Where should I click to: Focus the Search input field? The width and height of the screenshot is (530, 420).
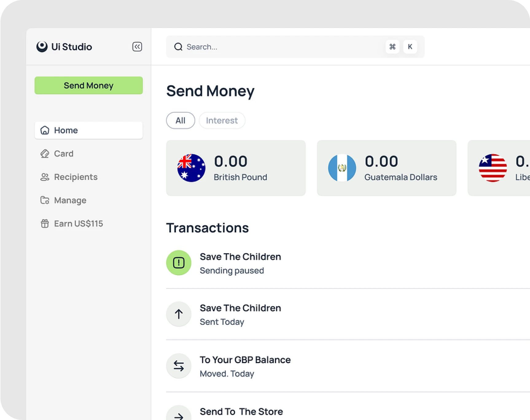(x=276, y=47)
